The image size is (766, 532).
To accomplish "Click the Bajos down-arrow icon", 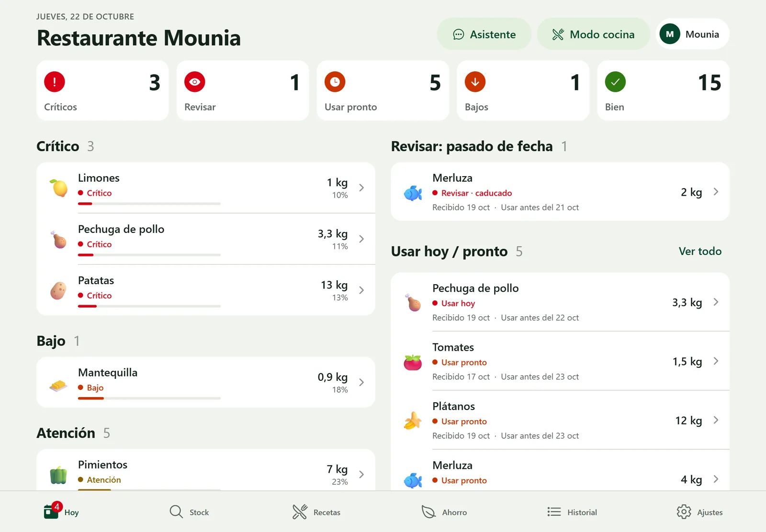I will click(x=475, y=82).
